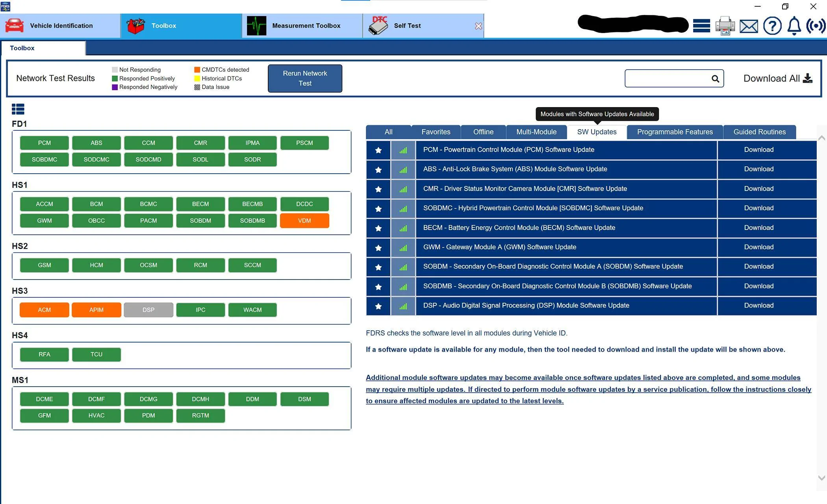Close the Self Test tab
827x504 pixels.
pyautogui.click(x=478, y=26)
